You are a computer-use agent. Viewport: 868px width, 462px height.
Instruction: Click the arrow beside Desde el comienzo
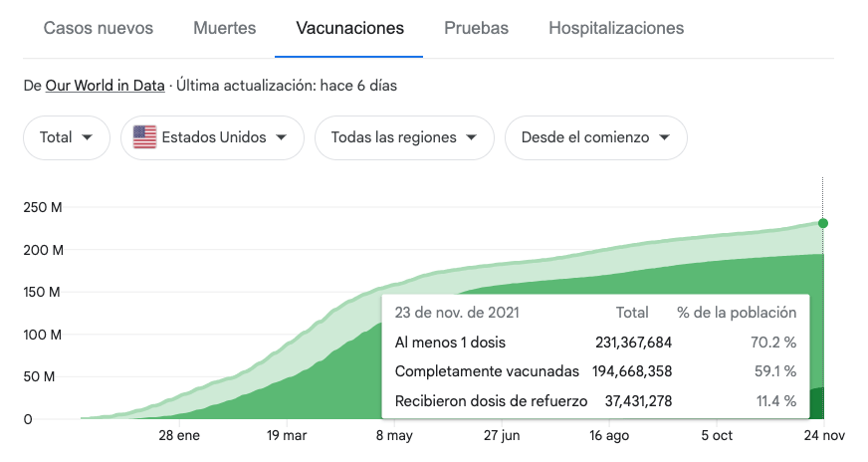[x=664, y=137]
